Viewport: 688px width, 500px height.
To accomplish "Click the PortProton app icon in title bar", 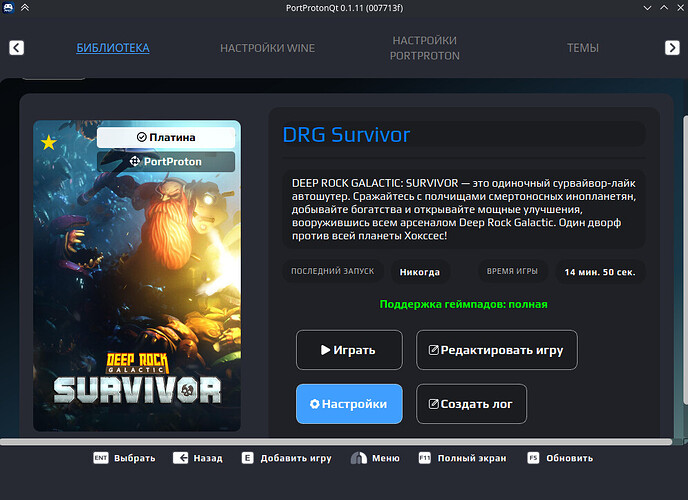I will point(8,7).
